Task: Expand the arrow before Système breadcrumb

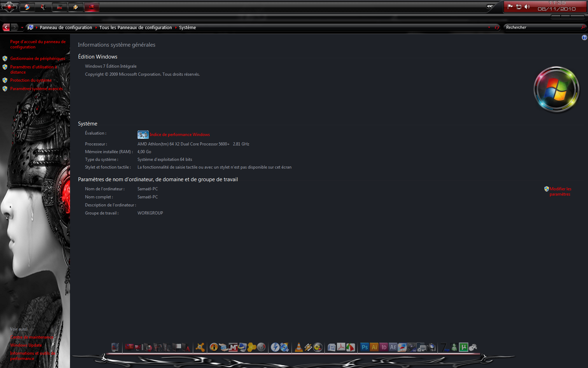Action: tap(176, 27)
